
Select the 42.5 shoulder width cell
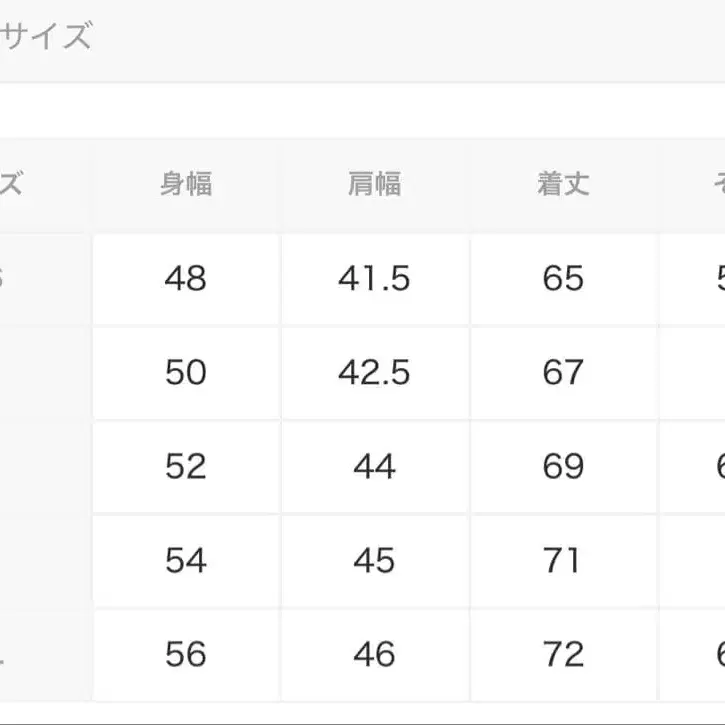coord(374,373)
